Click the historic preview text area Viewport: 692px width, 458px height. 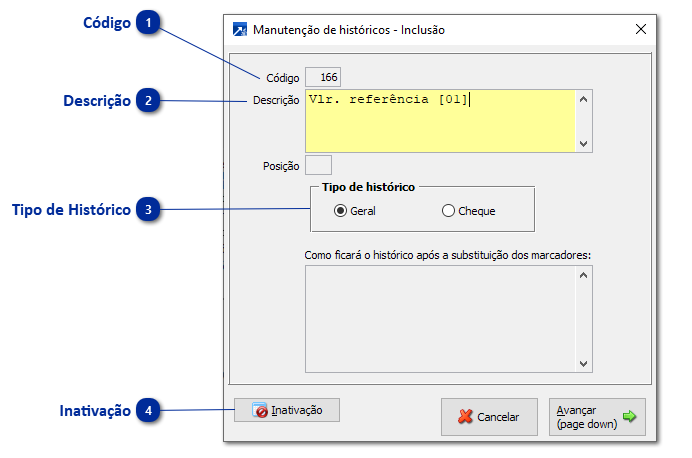[440, 319]
